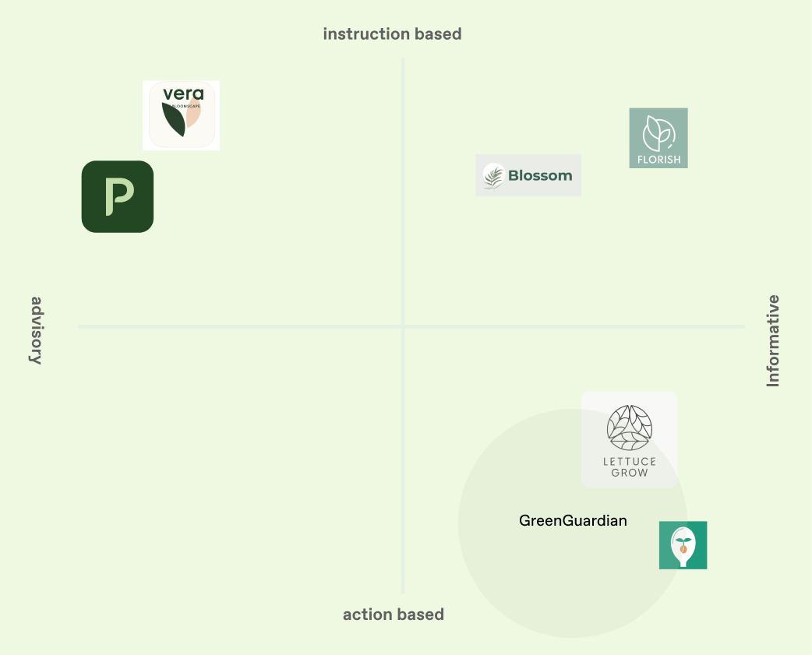This screenshot has width=812, height=655.
Task: Select the "Informative" axis label
Action: (x=773, y=340)
